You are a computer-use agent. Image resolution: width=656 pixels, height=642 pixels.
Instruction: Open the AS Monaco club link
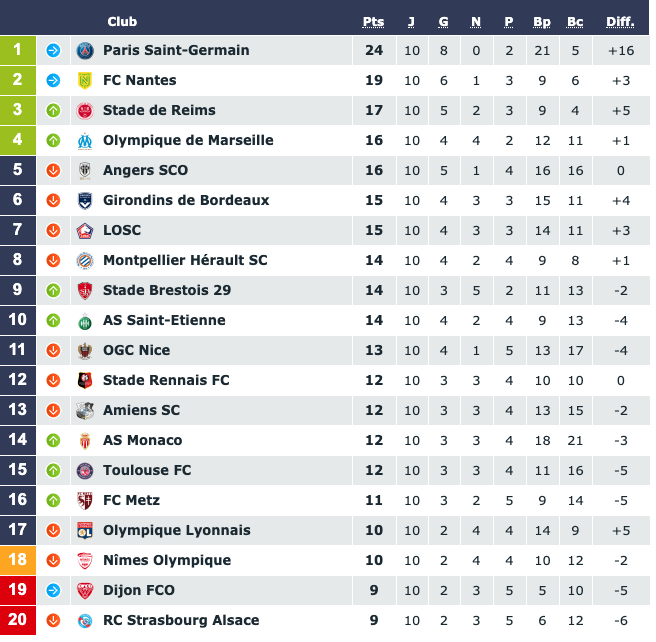143,440
